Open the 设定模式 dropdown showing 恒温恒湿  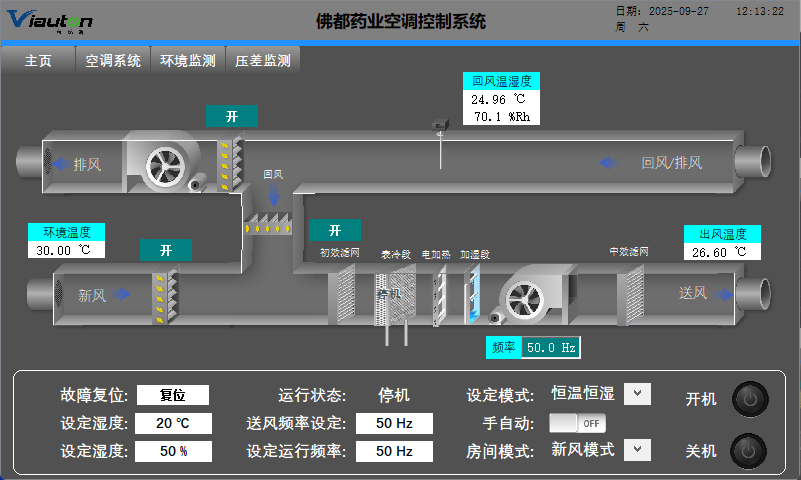[x=637, y=394]
